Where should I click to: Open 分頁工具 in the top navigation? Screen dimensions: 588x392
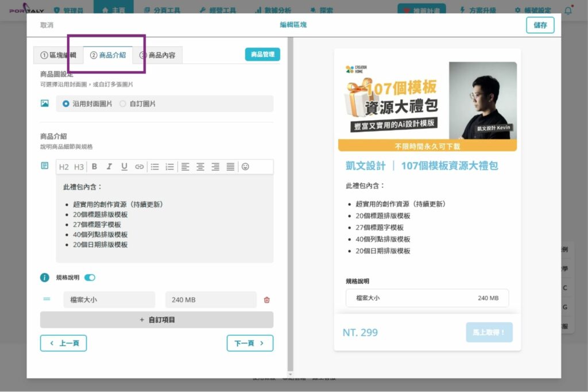(x=162, y=10)
